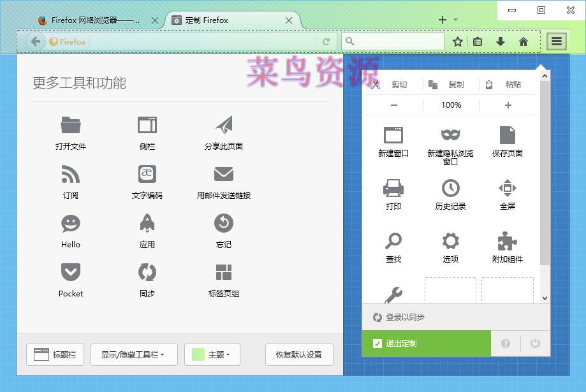
Task: Open the orange Firefox menu button
Action: pos(66,41)
